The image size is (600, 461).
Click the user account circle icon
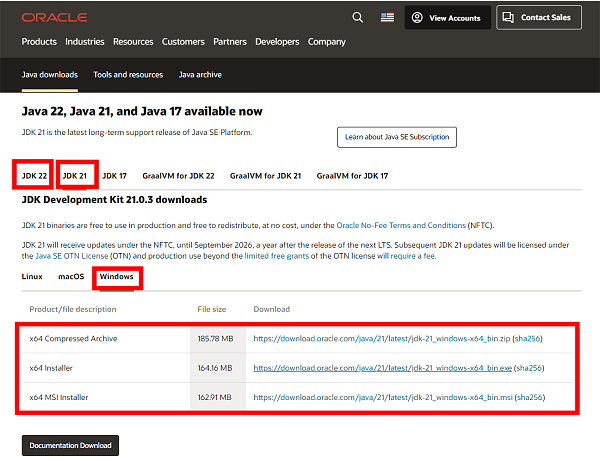point(417,18)
